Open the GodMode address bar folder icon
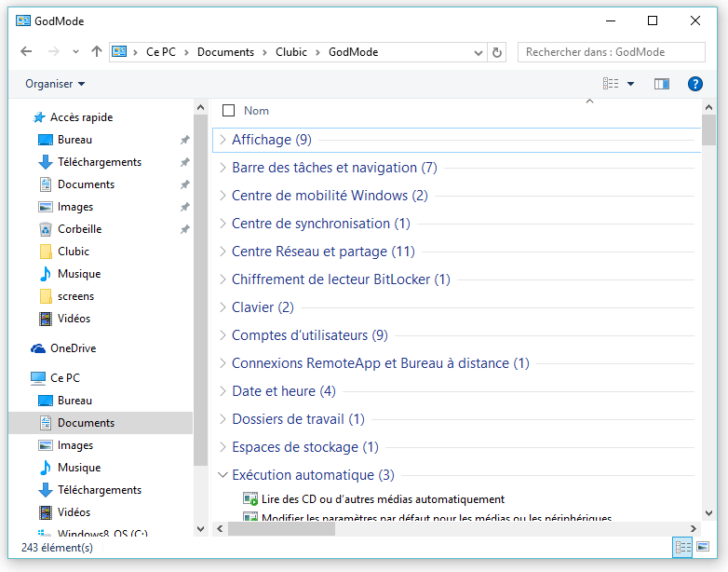The height and width of the screenshot is (572, 728). pos(119,51)
